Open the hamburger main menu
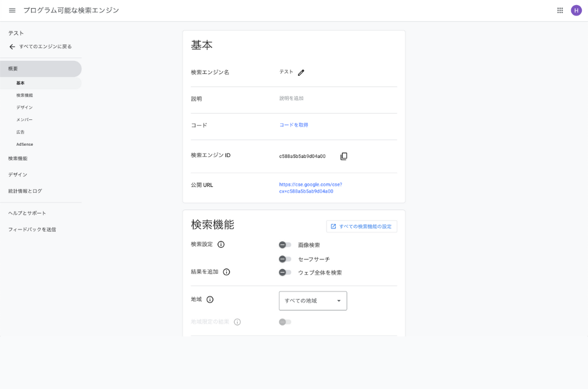This screenshot has height=389, width=588. (13, 10)
